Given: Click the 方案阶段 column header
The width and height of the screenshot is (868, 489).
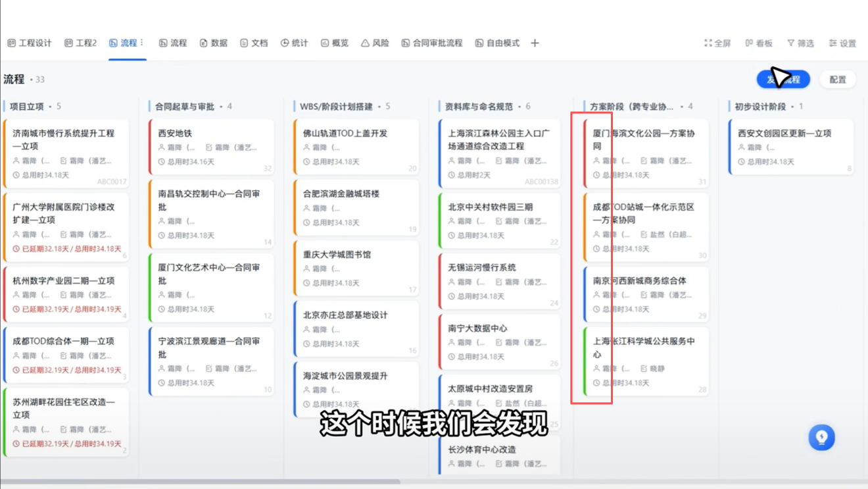Looking at the screenshot, I should click(631, 106).
